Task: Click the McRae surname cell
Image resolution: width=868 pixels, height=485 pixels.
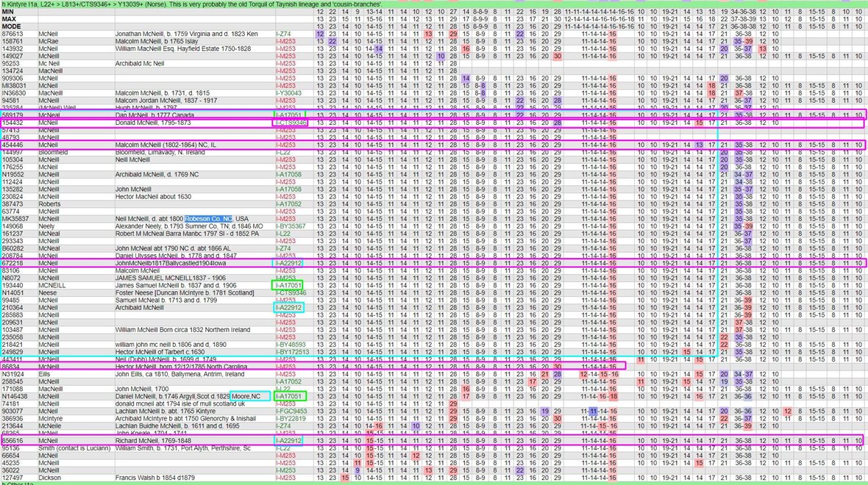Action: pos(49,42)
